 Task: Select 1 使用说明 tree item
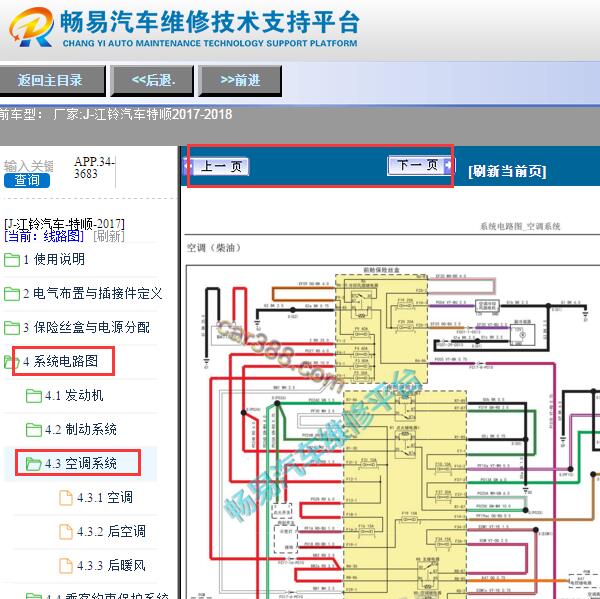pyautogui.click(x=54, y=260)
